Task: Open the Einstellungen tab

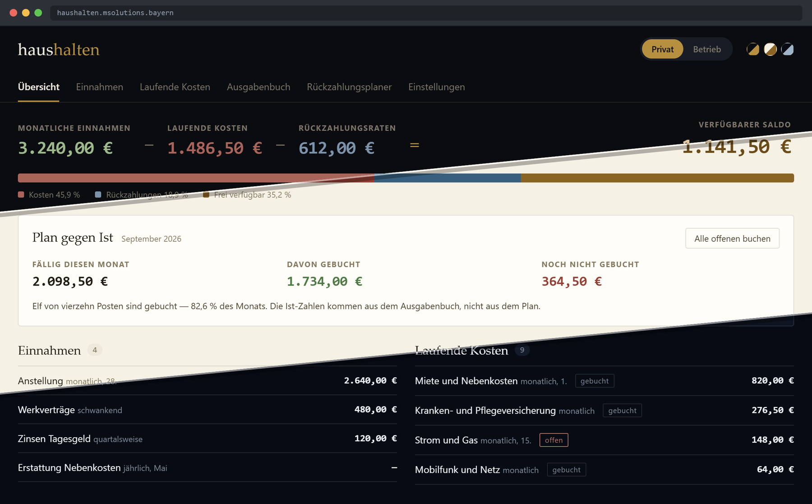Action: (x=436, y=87)
